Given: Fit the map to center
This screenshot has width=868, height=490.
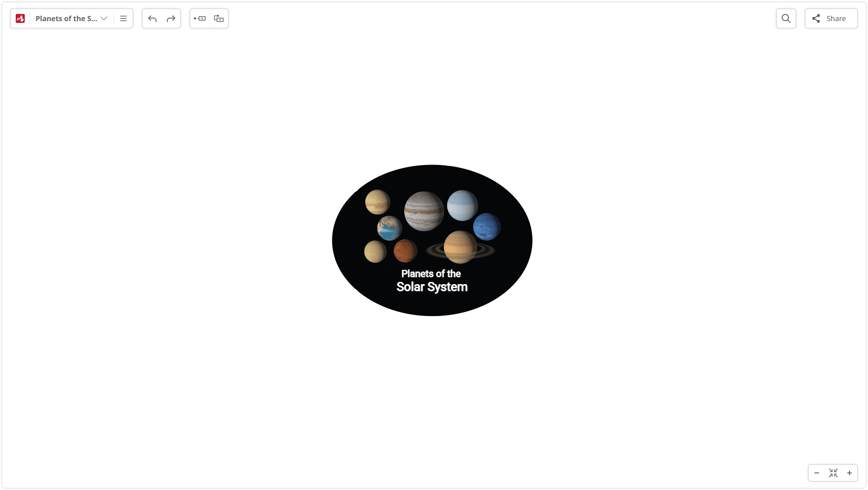Looking at the screenshot, I should [x=833, y=473].
